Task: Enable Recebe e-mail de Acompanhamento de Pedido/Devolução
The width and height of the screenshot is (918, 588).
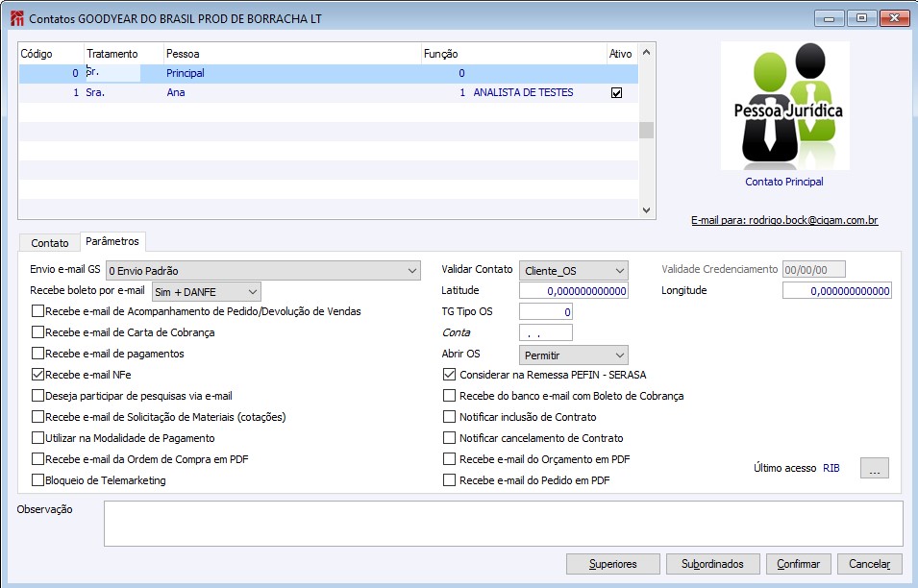Action: pos(38,311)
